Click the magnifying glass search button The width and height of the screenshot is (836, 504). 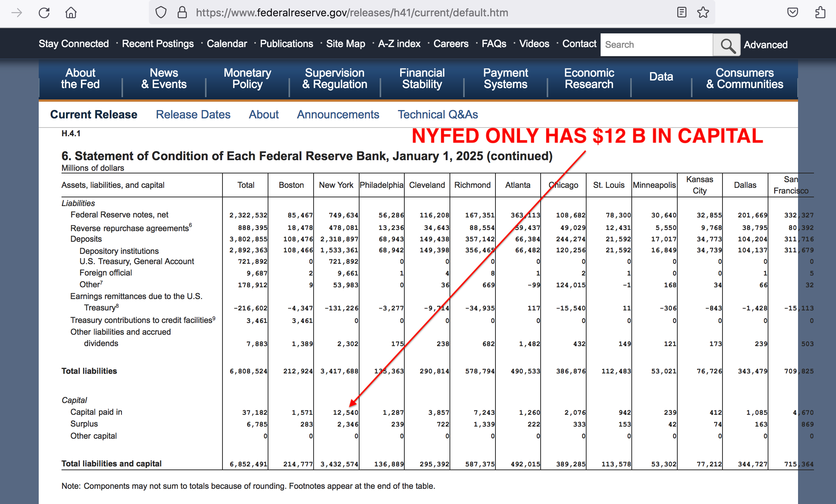[727, 45]
